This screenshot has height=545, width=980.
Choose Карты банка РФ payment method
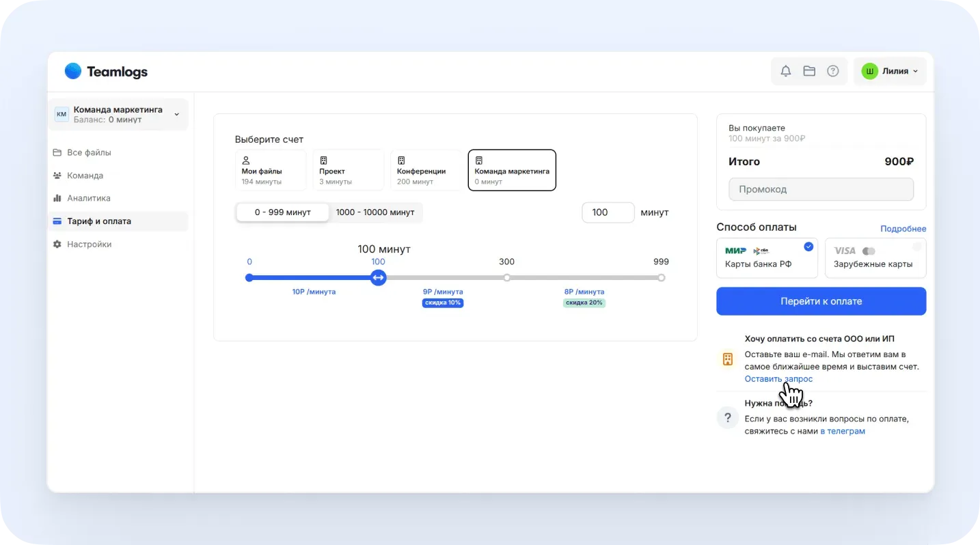(x=767, y=258)
